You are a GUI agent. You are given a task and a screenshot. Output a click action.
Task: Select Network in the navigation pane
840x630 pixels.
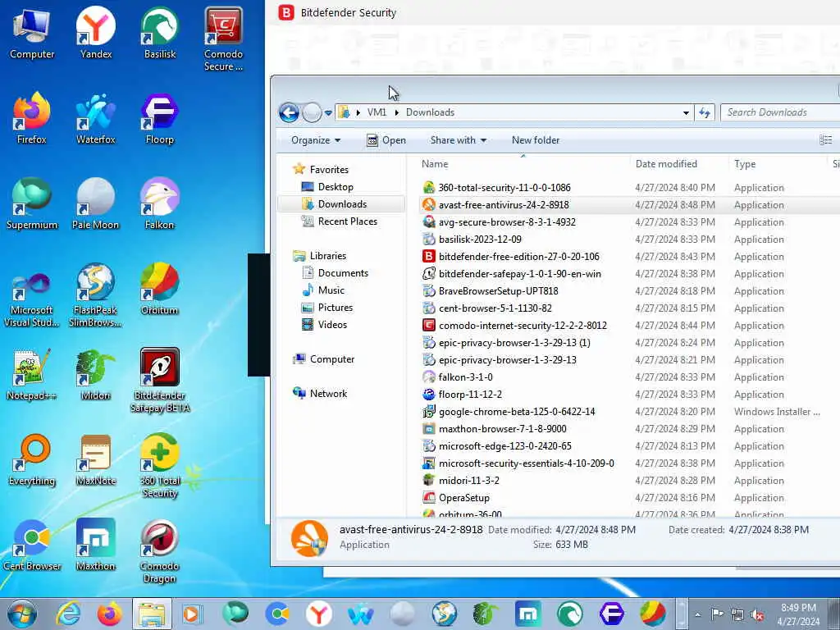pyautogui.click(x=328, y=393)
